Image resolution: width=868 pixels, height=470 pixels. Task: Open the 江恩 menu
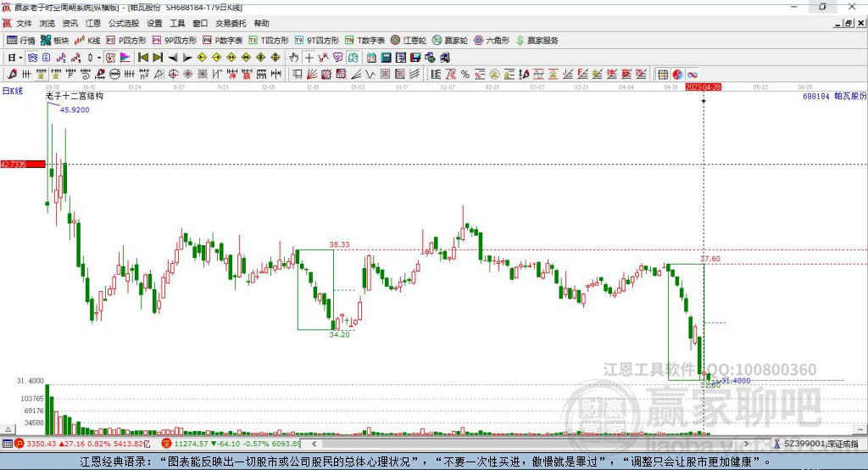point(93,23)
